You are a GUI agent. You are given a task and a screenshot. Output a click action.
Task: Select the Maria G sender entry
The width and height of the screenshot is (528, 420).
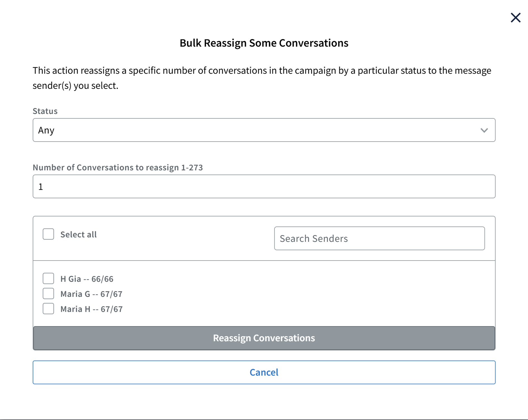(91, 293)
